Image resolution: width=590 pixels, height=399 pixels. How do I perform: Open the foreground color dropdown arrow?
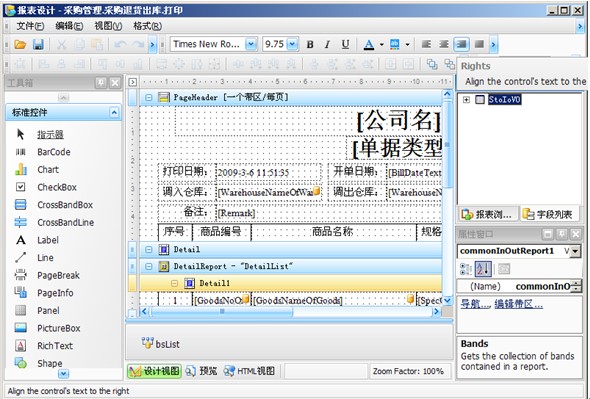point(381,44)
